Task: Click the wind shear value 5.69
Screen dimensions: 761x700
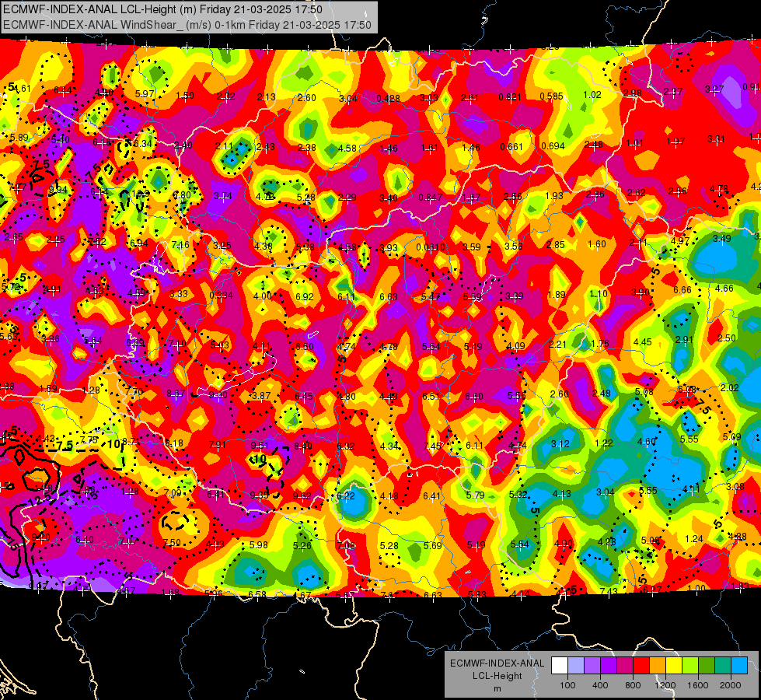Action: pyautogui.click(x=432, y=545)
